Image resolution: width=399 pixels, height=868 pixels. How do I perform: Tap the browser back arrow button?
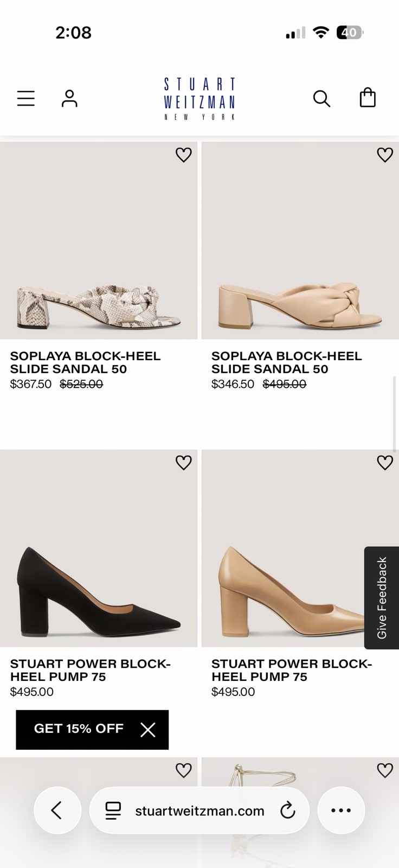pos(57,810)
